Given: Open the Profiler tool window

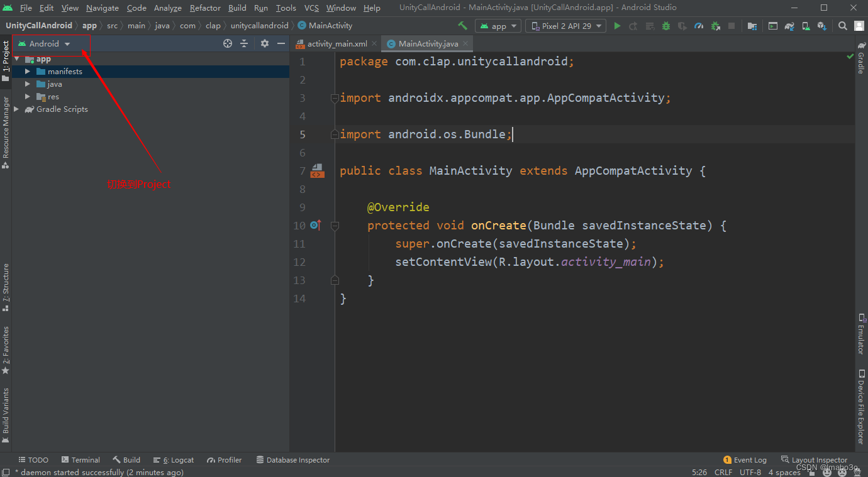Looking at the screenshot, I should click(225, 460).
